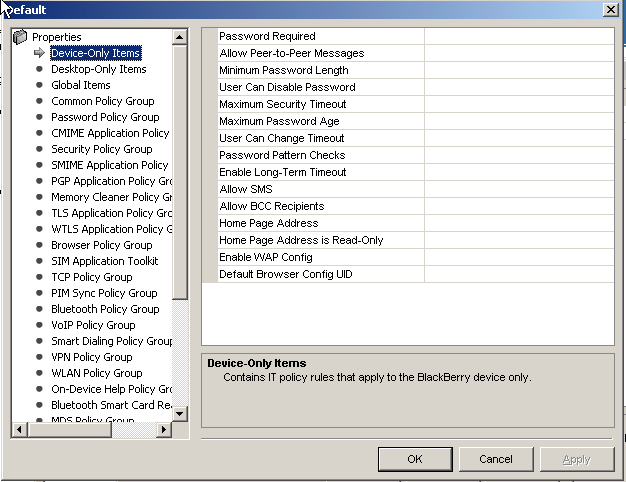Viewport: 626px width, 482px height.
Task: Click the Cancel button
Action: tap(496, 459)
